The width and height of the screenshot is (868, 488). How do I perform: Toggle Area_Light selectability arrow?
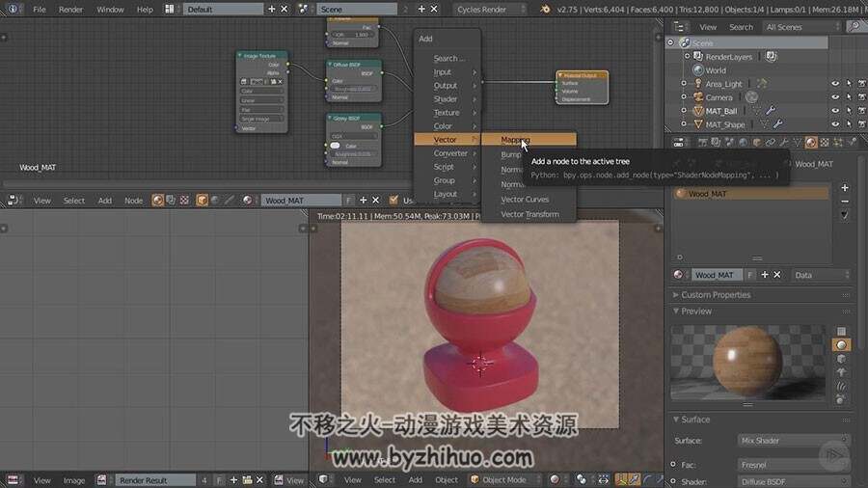[x=849, y=84]
